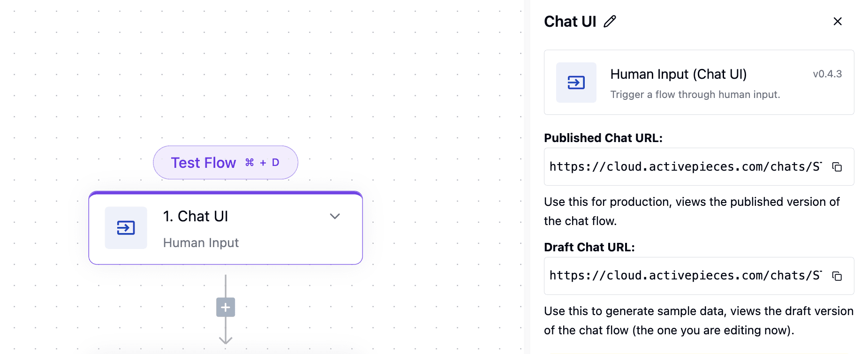Copy the Draft Chat URL
The width and height of the screenshot is (868, 354).
coord(837,276)
